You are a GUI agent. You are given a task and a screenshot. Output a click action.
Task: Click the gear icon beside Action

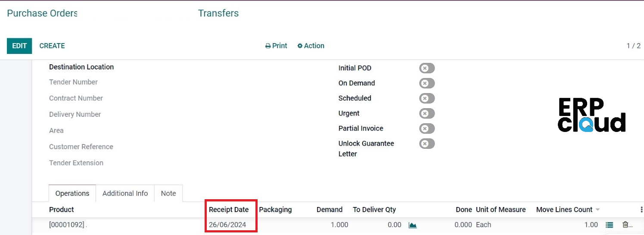pyautogui.click(x=300, y=46)
